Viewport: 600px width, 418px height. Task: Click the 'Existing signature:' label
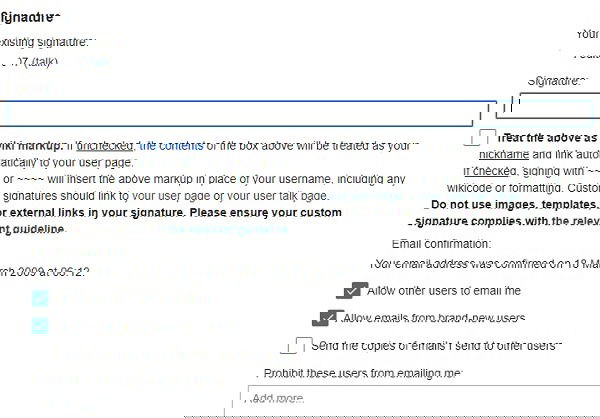(44, 42)
